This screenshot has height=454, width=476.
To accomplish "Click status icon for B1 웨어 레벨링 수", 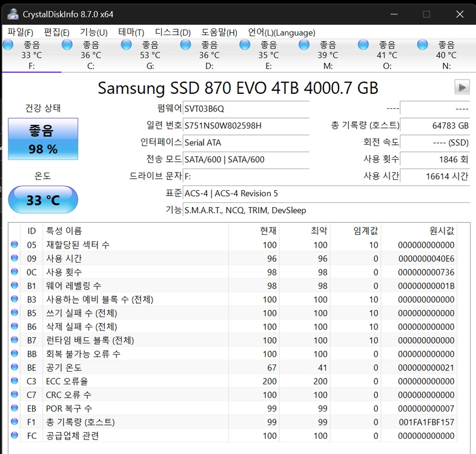I will pos(15,285).
